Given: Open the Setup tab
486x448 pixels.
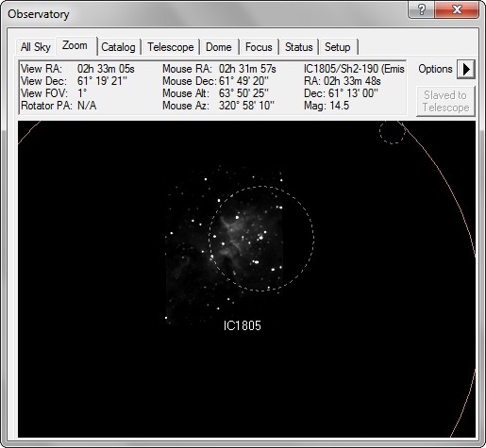Looking at the screenshot, I should coord(338,47).
